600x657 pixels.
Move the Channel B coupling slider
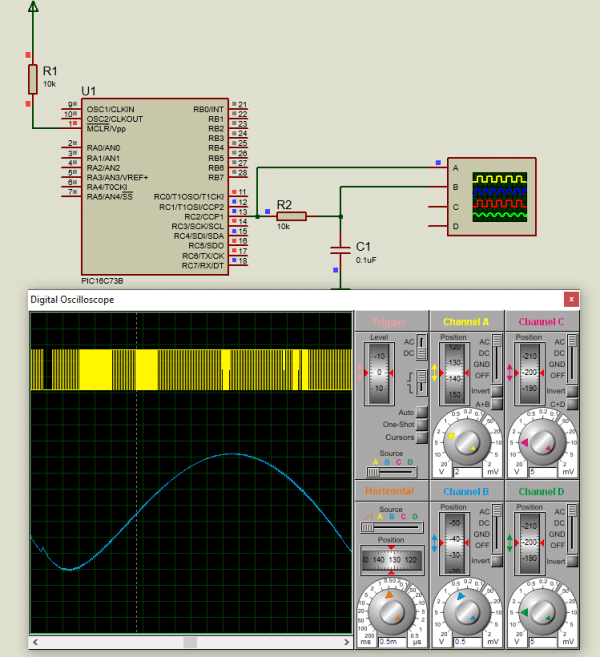(x=497, y=529)
